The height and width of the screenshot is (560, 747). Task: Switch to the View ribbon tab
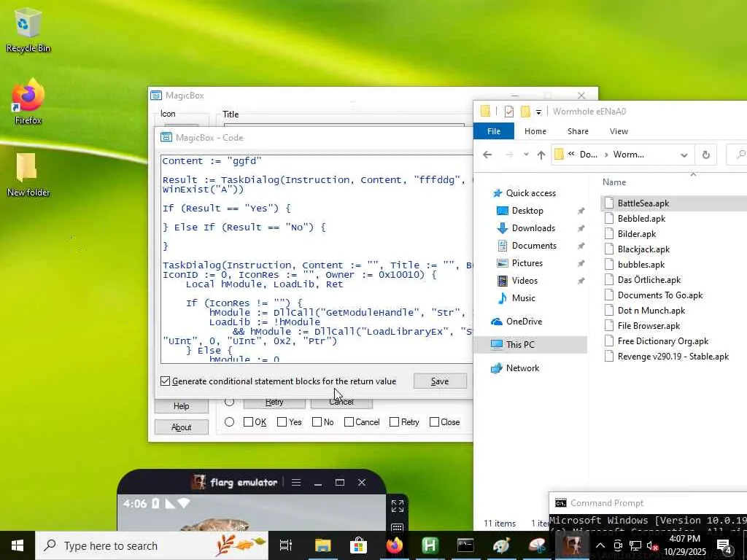[x=619, y=131]
